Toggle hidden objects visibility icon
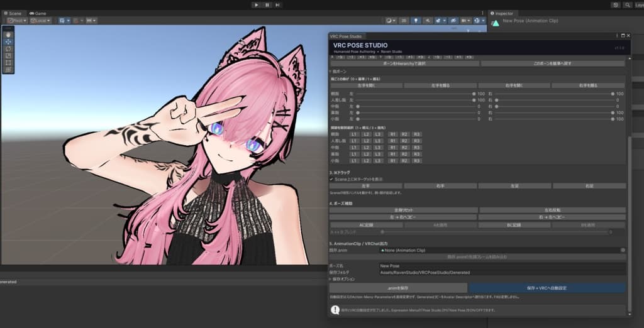The image size is (644, 328). (x=453, y=21)
